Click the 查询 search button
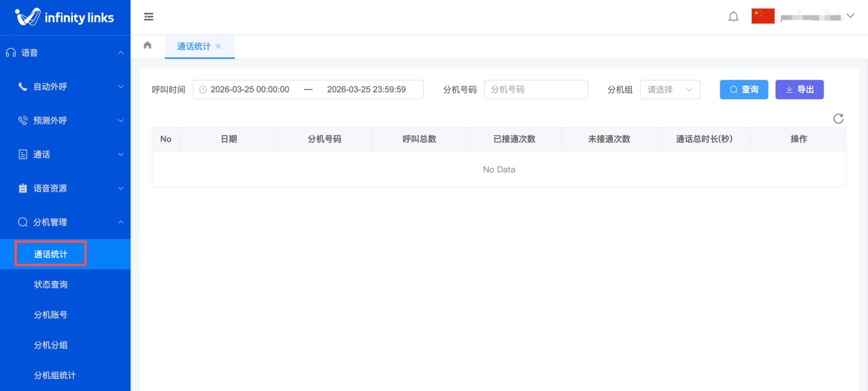 pos(743,90)
